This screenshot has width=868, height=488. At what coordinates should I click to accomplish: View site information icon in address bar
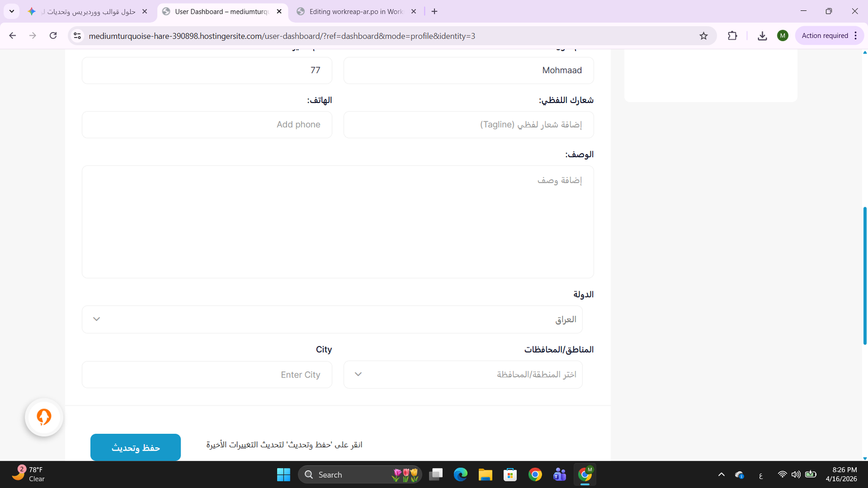pyautogui.click(x=78, y=36)
